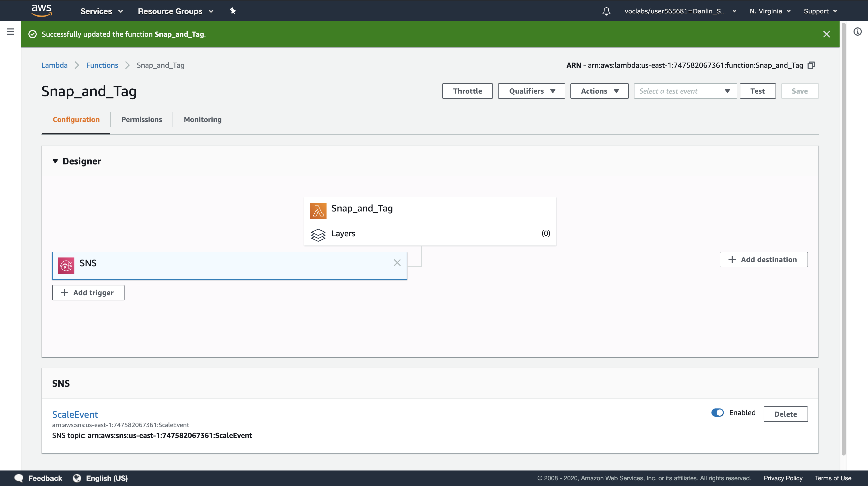The image size is (868, 486).
Task: Remove the SNS trigger with its X icon
Action: pos(397,263)
